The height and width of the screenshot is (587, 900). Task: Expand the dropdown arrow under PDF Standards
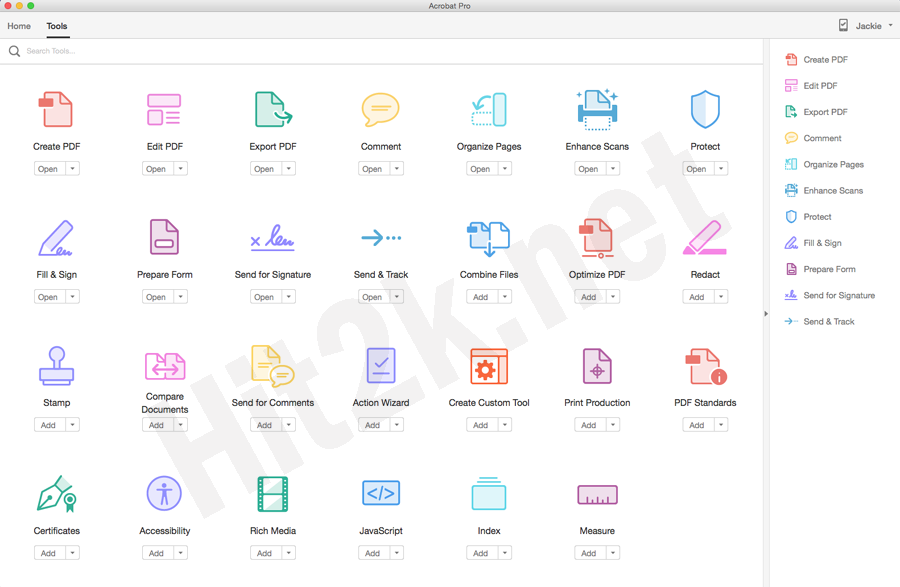721,425
